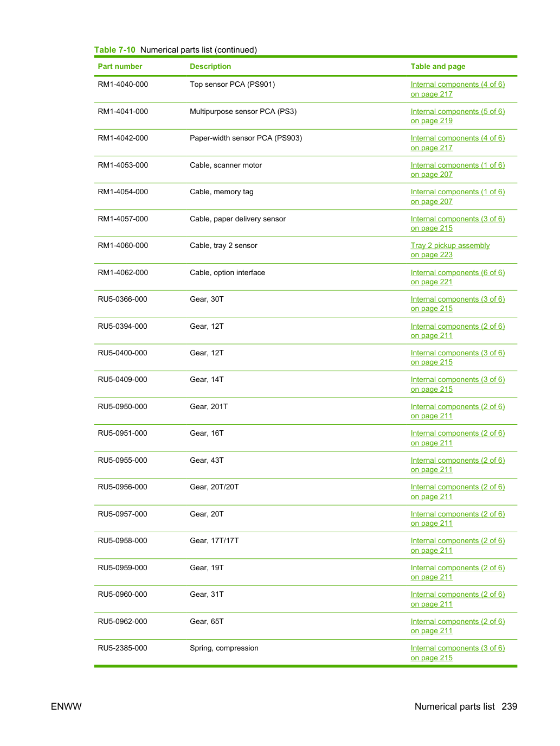This screenshot has height=746, width=560.
Task: Open link for Cable, memory tag row
Action: click(x=458, y=196)
